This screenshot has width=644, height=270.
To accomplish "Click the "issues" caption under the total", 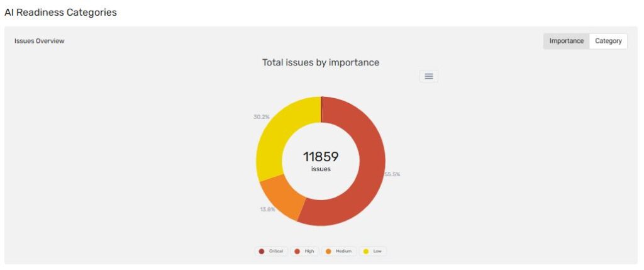I will [321, 169].
